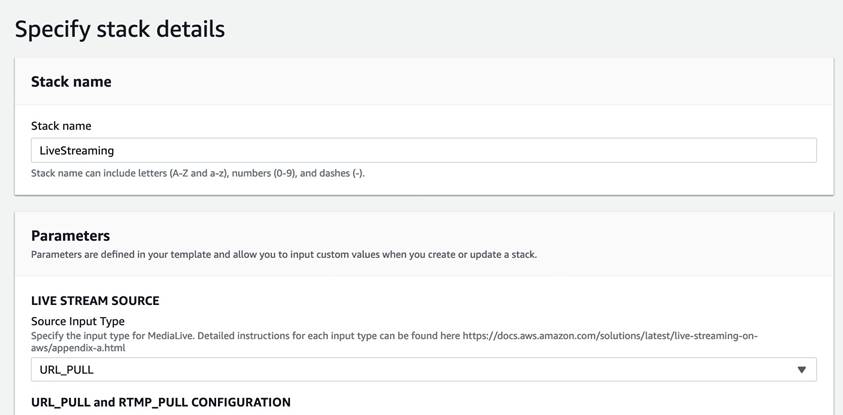Place cursor on LiveStreaming text in field
Screen dimensions: 843x415
(x=77, y=151)
